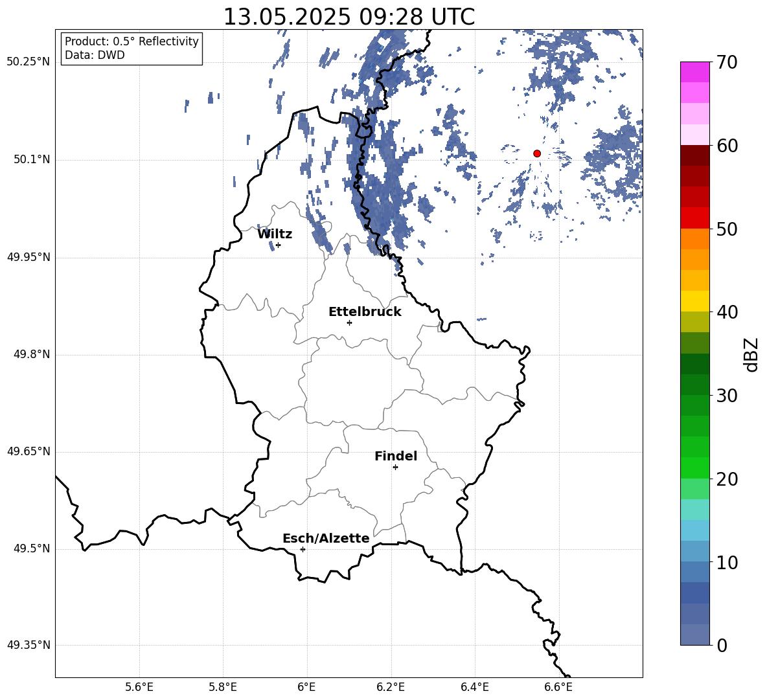Image resolution: width=767 pixels, height=700 pixels.
Task: Click the Wiltz city label
Action: pos(275,234)
